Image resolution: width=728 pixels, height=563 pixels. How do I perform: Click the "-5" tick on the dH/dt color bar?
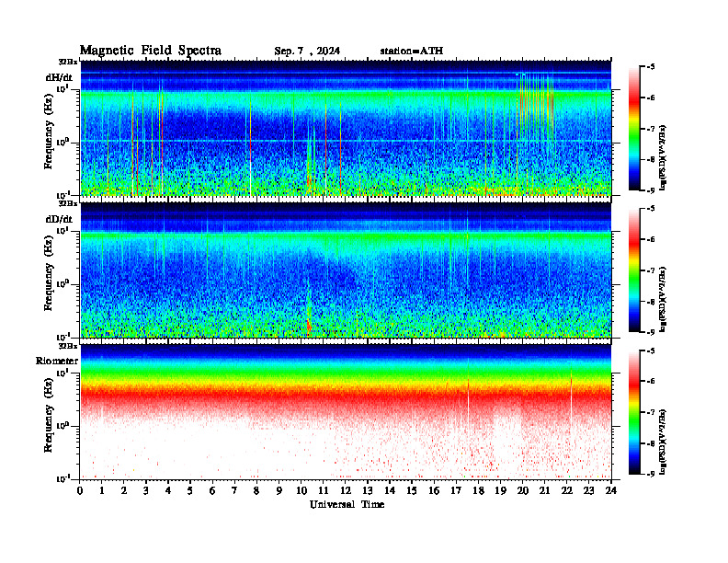pyautogui.click(x=651, y=67)
